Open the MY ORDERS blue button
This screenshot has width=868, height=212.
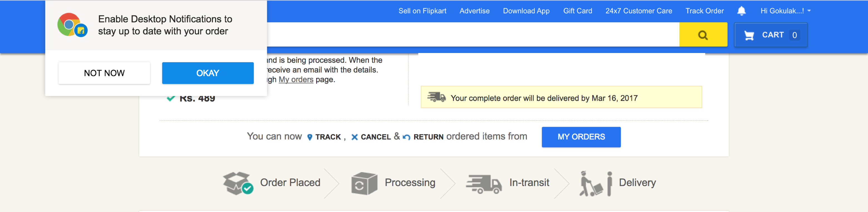click(581, 137)
